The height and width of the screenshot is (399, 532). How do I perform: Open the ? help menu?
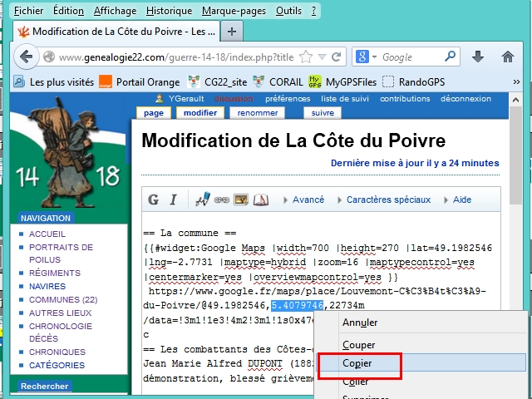click(x=313, y=11)
